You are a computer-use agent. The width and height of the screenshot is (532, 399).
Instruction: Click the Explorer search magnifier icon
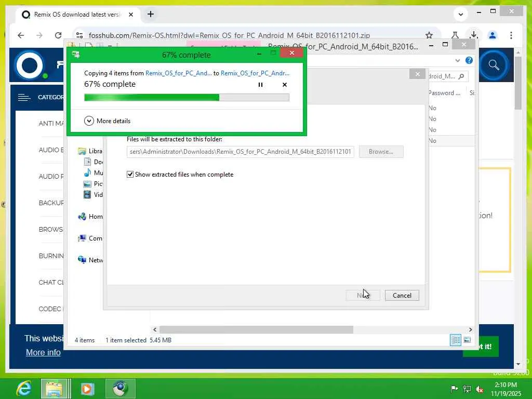click(x=461, y=76)
